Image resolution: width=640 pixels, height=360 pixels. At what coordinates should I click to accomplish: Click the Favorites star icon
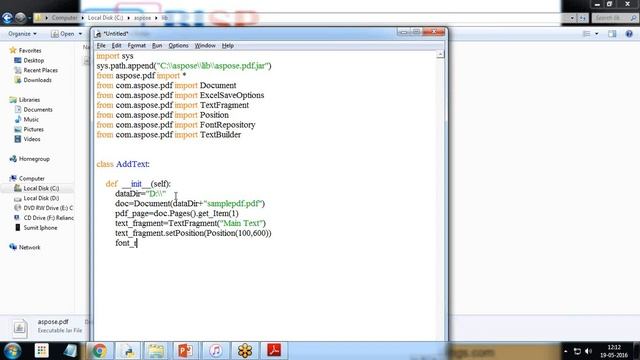13,50
